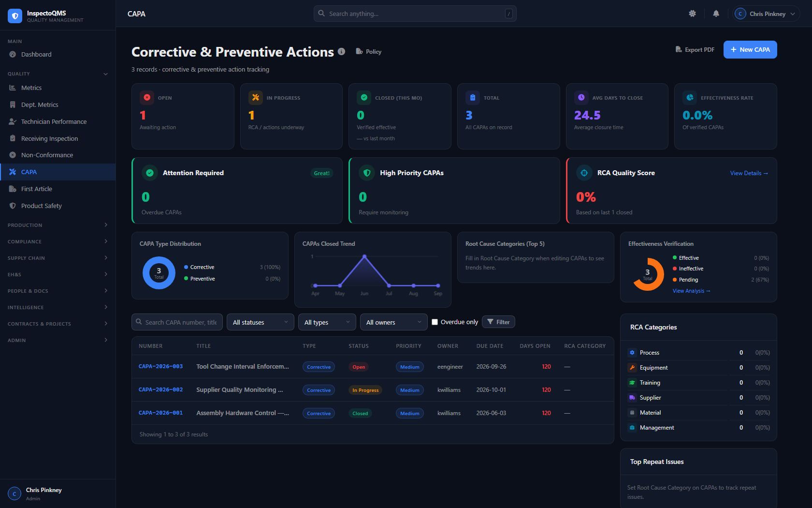This screenshot has width=812, height=508.
Task: Click the Process category gear icon
Action: 632,352
